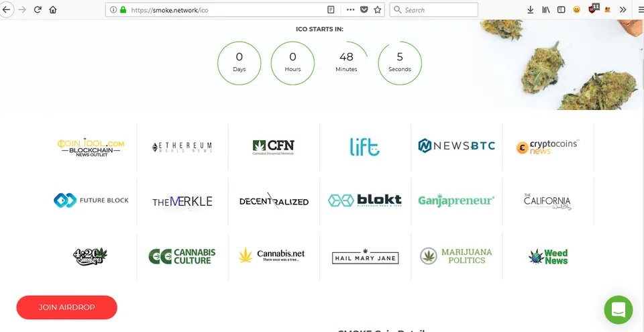Viewport: 644px width, 332px height.
Task: Toggle reader view in address bar
Action: 331,10
